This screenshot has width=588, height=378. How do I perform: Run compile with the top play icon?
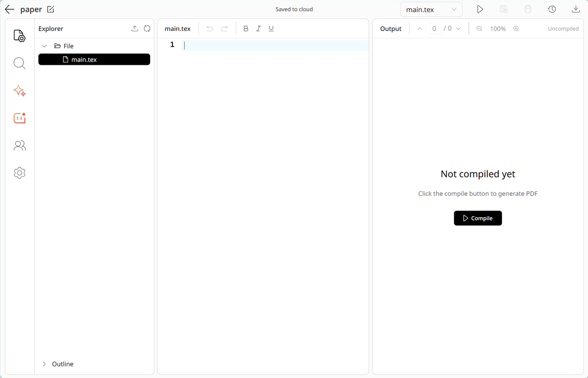point(480,9)
